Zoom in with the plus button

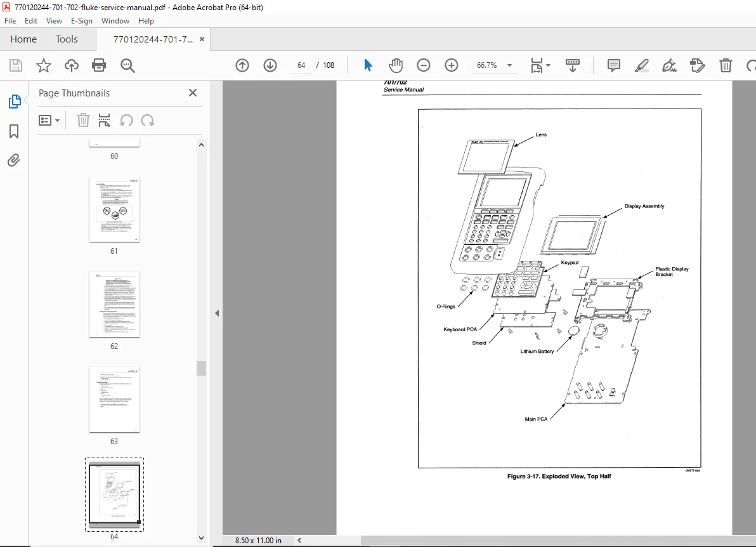pyautogui.click(x=452, y=65)
